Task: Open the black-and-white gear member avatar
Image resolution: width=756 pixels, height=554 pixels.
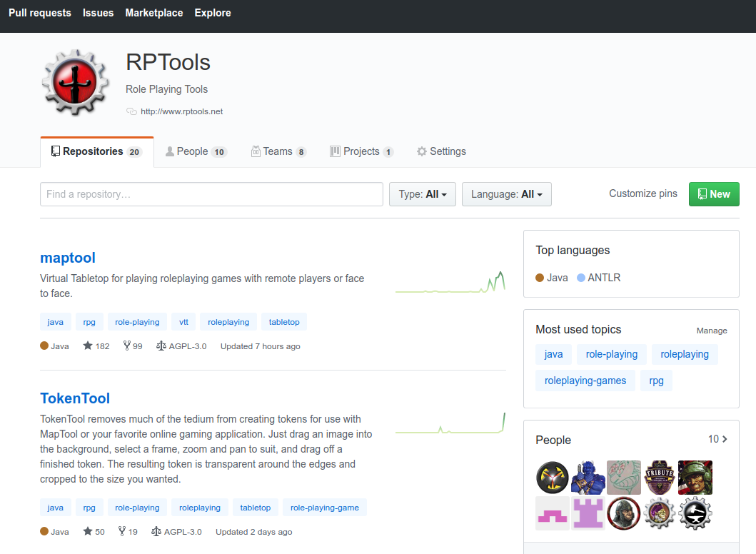Action: coord(695,513)
